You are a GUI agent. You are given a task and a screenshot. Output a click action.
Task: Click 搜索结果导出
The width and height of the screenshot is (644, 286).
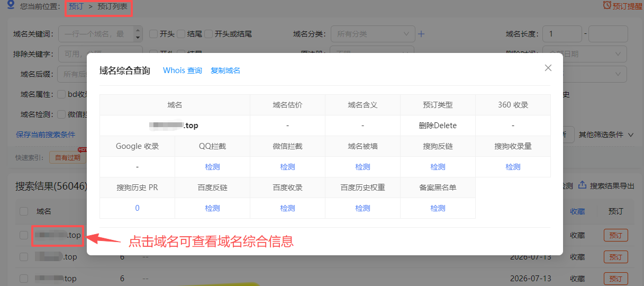612,186
